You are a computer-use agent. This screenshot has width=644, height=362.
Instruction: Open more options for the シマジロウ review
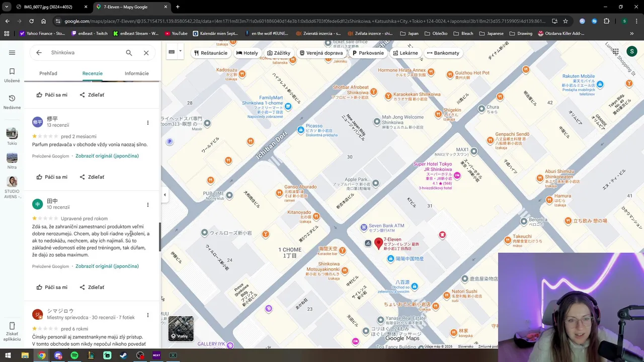pyautogui.click(x=147, y=315)
